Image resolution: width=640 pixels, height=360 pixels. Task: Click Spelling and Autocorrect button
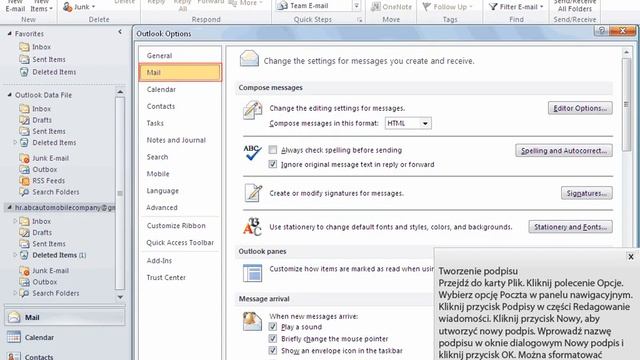point(564,151)
